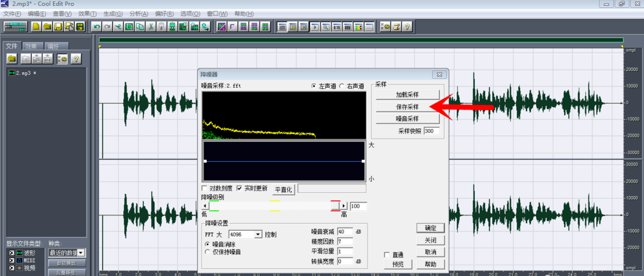Enable 对数刻度 checkbox

click(204, 188)
